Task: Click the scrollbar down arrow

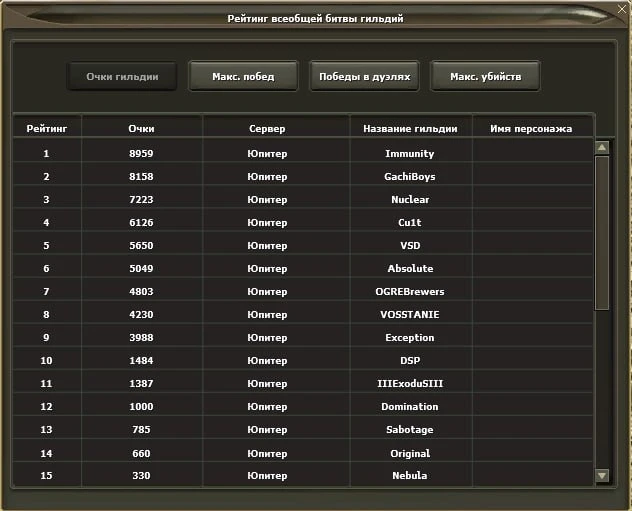Action: (x=602, y=476)
